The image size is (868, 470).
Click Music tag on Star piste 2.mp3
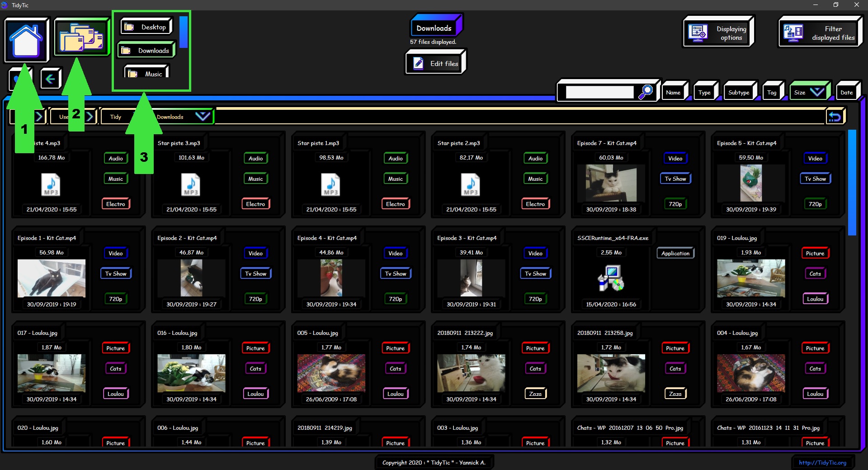535,179
